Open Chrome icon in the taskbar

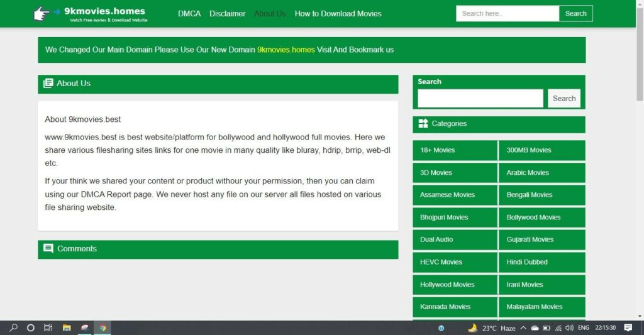coord(103,327)
